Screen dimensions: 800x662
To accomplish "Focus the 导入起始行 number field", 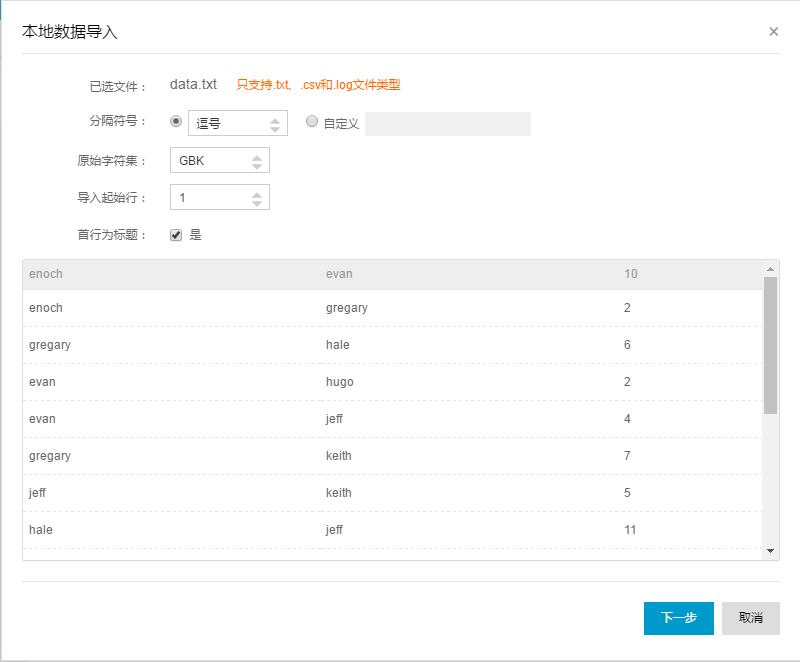I will click(208, 197).
